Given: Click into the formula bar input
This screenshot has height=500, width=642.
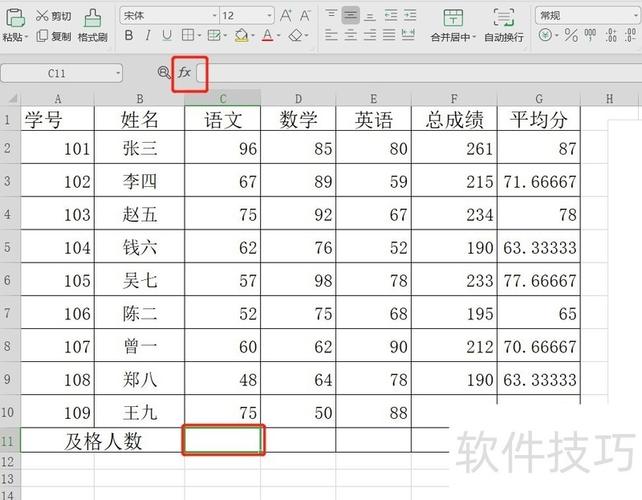Looking at the screenshot, I should pos(420,73).
